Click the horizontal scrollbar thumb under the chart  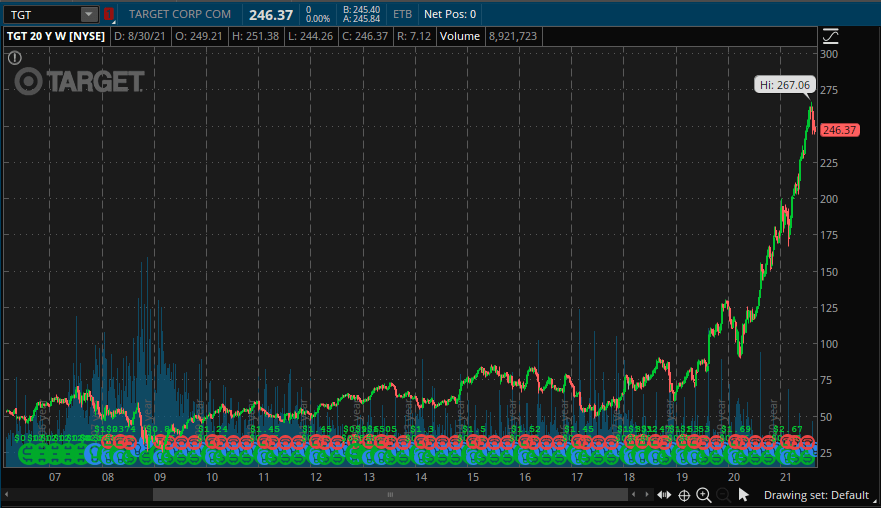(x=390, y=495)
